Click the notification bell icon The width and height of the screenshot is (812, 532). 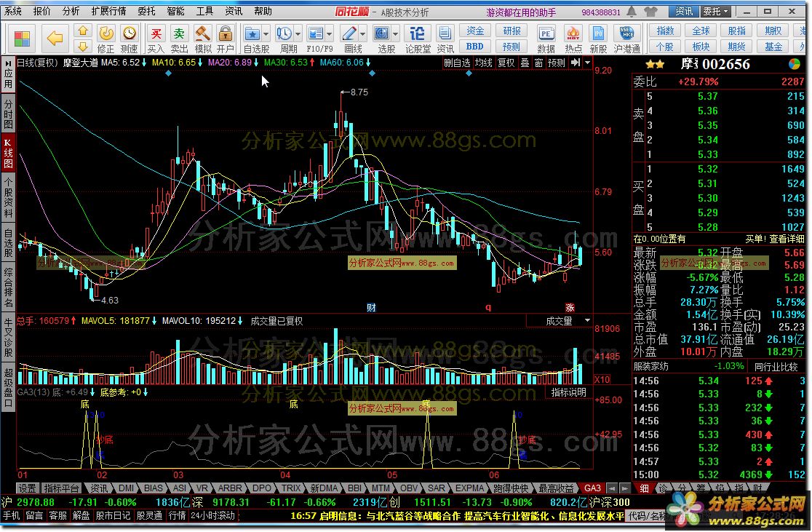pos(632,12)
